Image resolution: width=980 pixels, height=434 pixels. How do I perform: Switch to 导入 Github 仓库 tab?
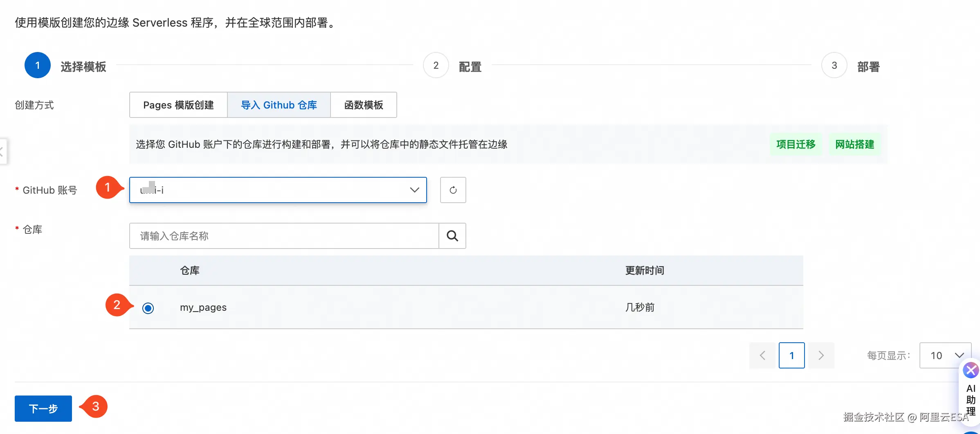tap(279, 105)
